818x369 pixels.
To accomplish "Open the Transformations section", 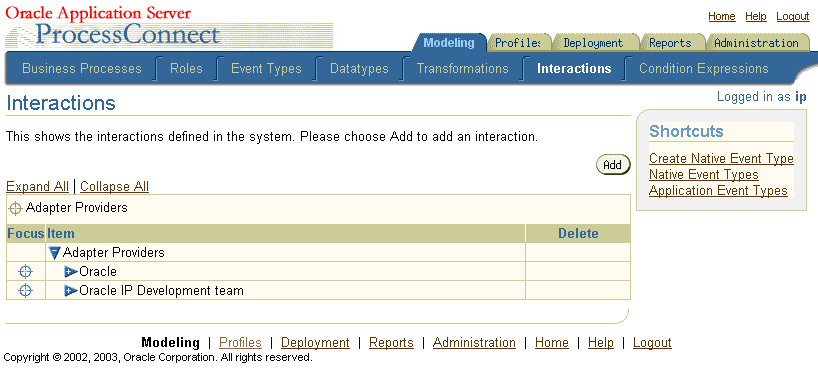I will click(x=462, y=68).
